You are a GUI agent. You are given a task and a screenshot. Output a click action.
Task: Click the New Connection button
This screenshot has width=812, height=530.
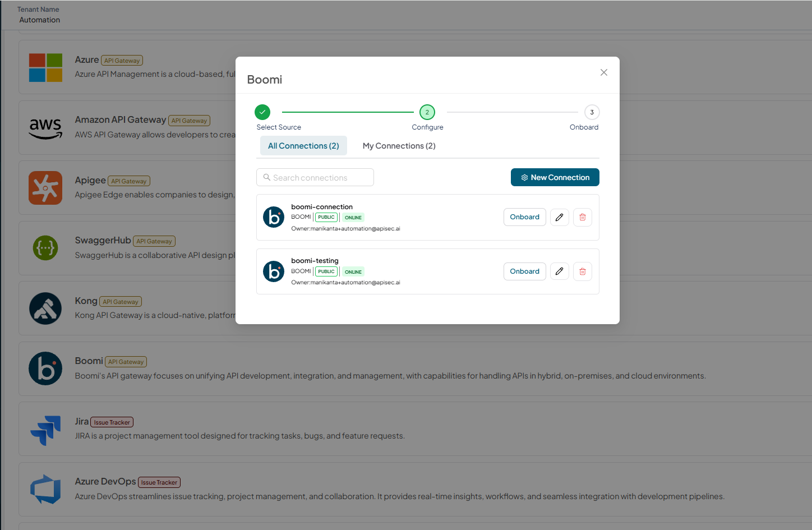click(555, 177)
